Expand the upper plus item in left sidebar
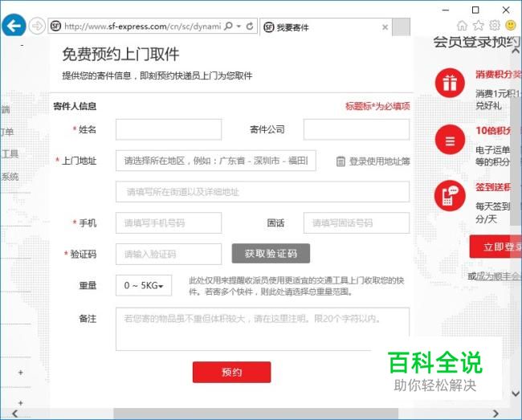The width and height of the screenshot is (522, 420). click(21, 373)
